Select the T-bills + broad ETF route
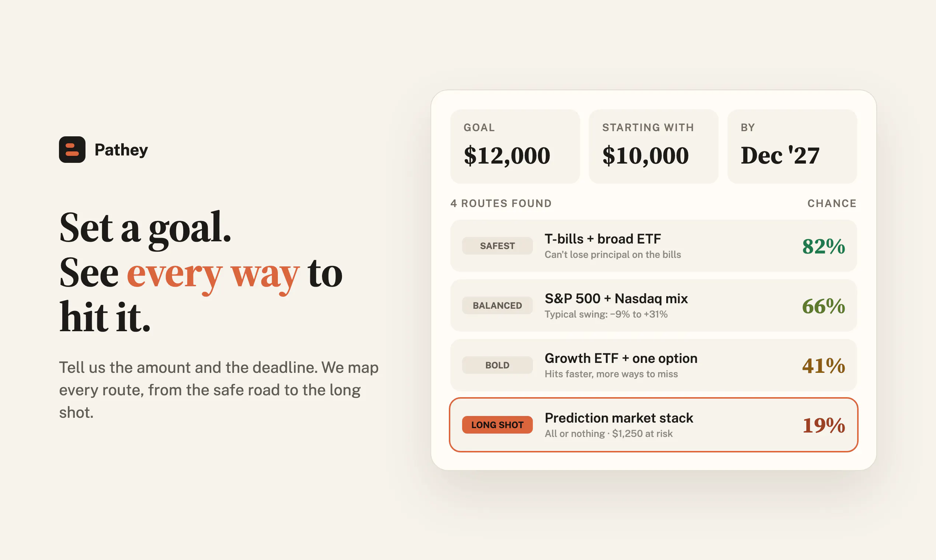Screen dimensions: 936x560 click(653, 246)
